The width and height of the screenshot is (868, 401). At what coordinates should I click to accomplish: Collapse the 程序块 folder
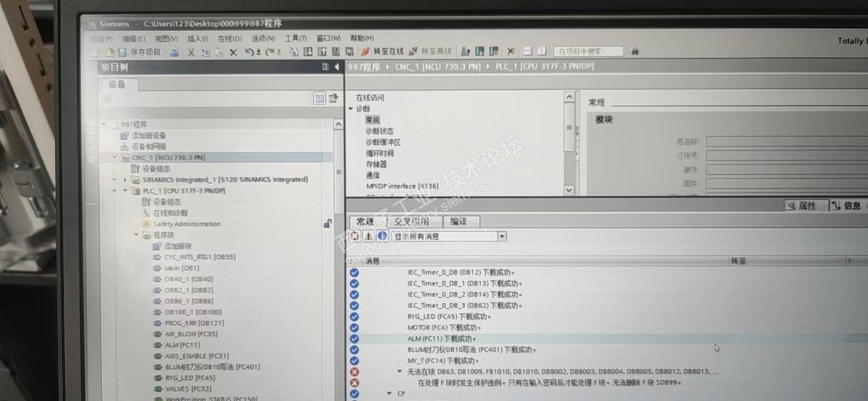(x=136, y=235)
